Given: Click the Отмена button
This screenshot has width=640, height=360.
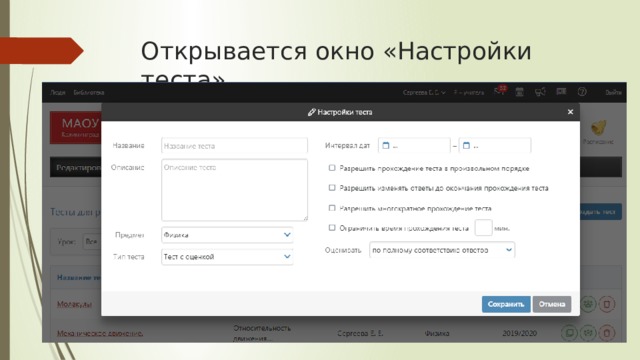Looking at the screenshot, I should coord(552,304).
